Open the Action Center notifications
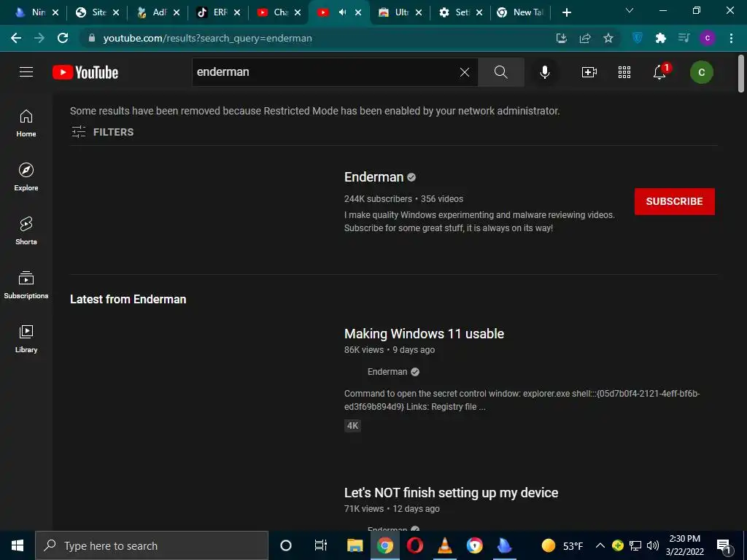The image size is (747, 560). [x=724, y=545]
